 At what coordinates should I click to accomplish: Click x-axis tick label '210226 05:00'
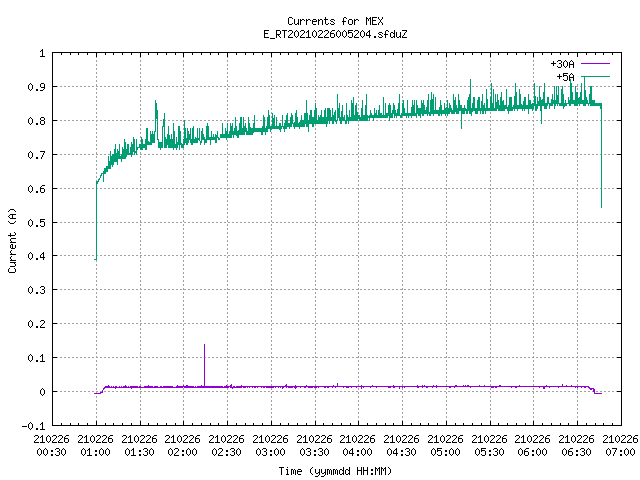click(446, 446)
